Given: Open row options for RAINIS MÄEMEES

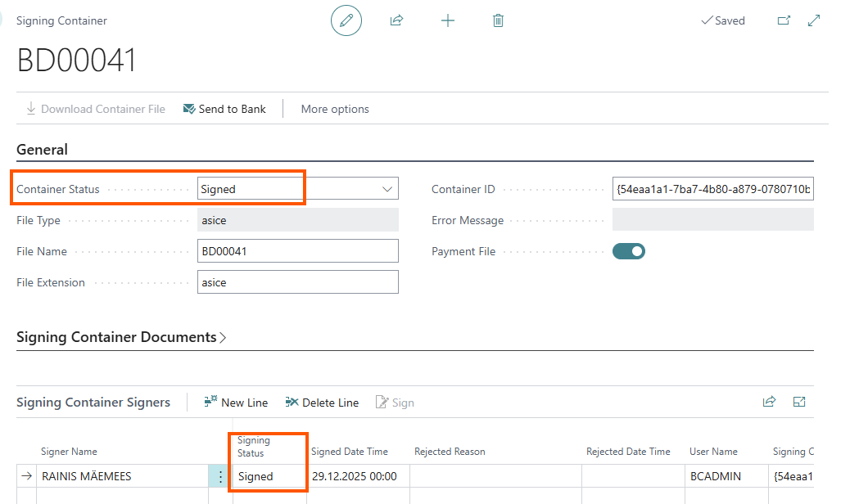Looking at the screenshot, I should click(x=219, y=476).
